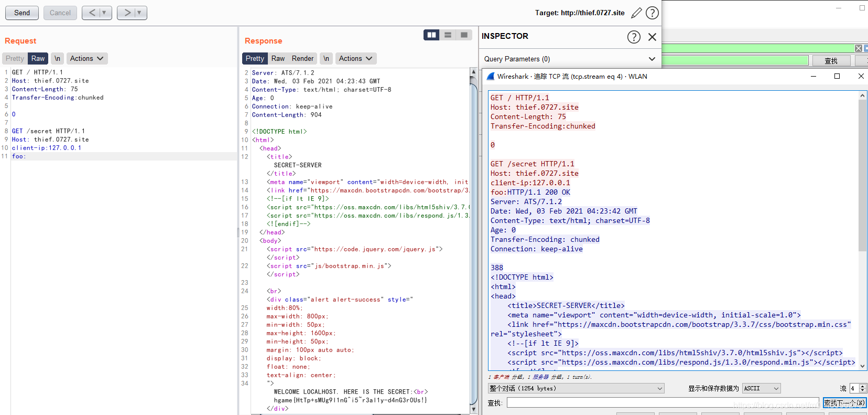868x415 pixels.
Task: Click the INSPECTOR panel heading
Action: (505, 36)
